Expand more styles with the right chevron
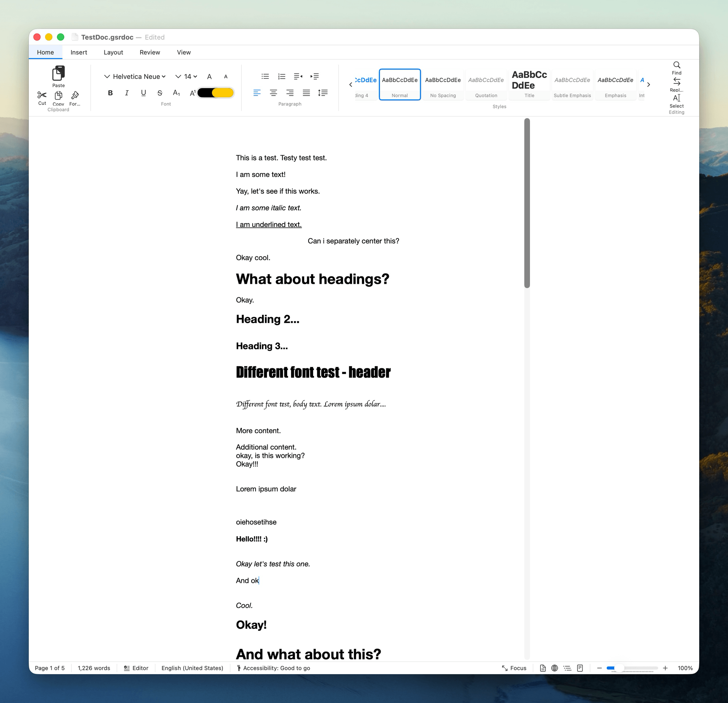728x703 pixels. point(648,84)
